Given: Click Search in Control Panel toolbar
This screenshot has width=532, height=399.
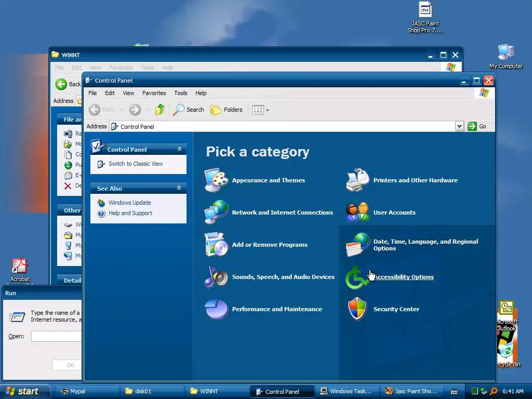Looking at the screenshot, I should [x=188, y=110].
